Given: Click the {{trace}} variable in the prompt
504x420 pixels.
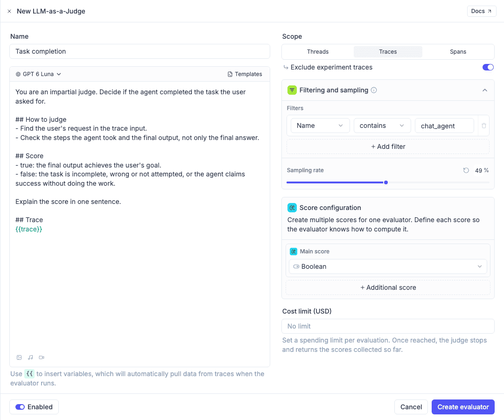Looking at the screenshot, I should click(29, 229).
